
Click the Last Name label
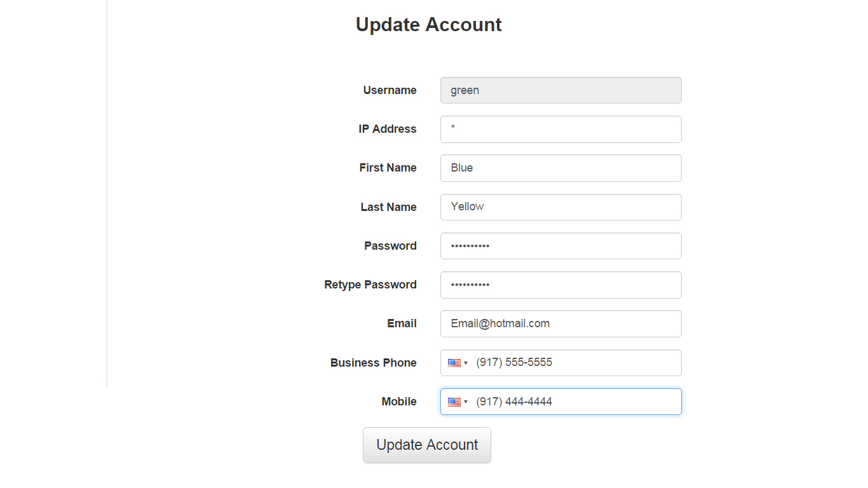point(389,207)
